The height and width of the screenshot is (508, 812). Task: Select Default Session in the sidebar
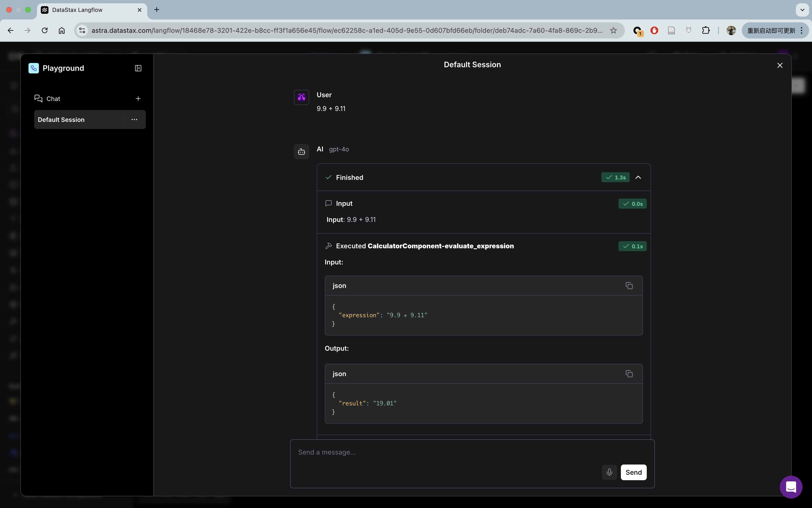point(90,120)
